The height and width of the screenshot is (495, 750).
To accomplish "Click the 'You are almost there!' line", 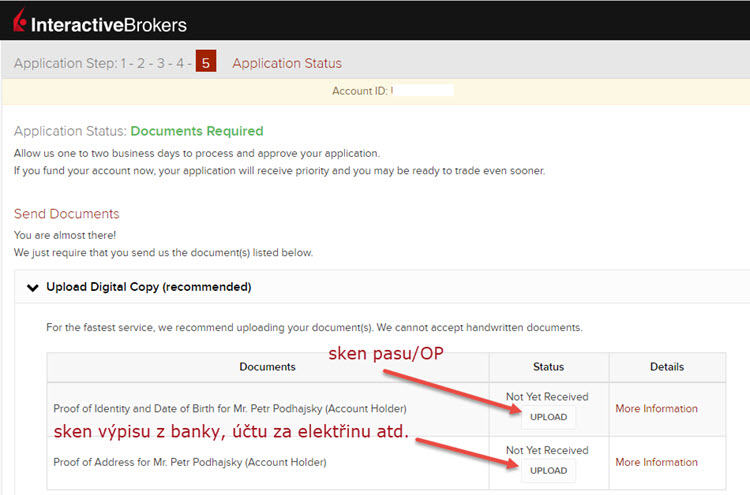I will click(x=65, y=235).
